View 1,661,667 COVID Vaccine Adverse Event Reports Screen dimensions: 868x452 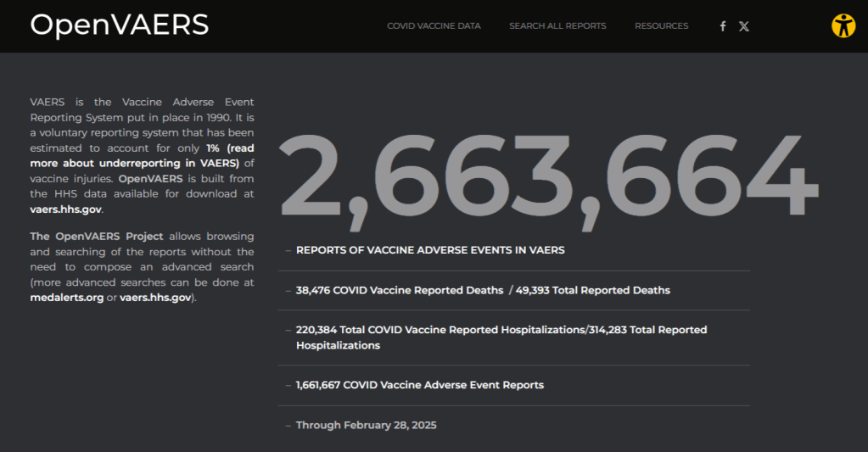(419, 385)
